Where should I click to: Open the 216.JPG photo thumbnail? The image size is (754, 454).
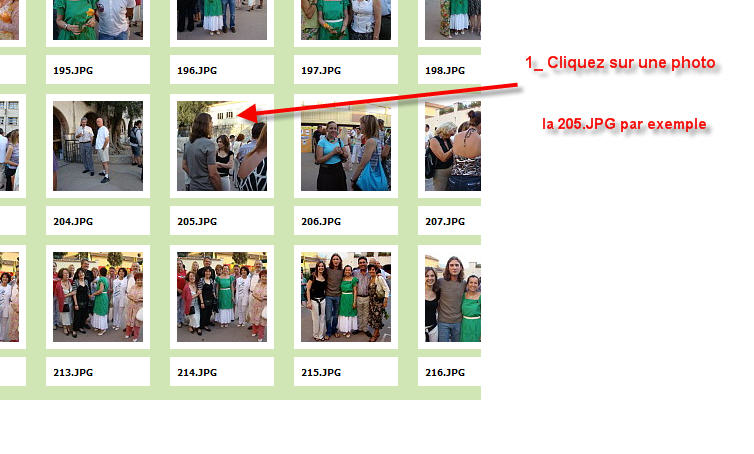pos(453,297)
